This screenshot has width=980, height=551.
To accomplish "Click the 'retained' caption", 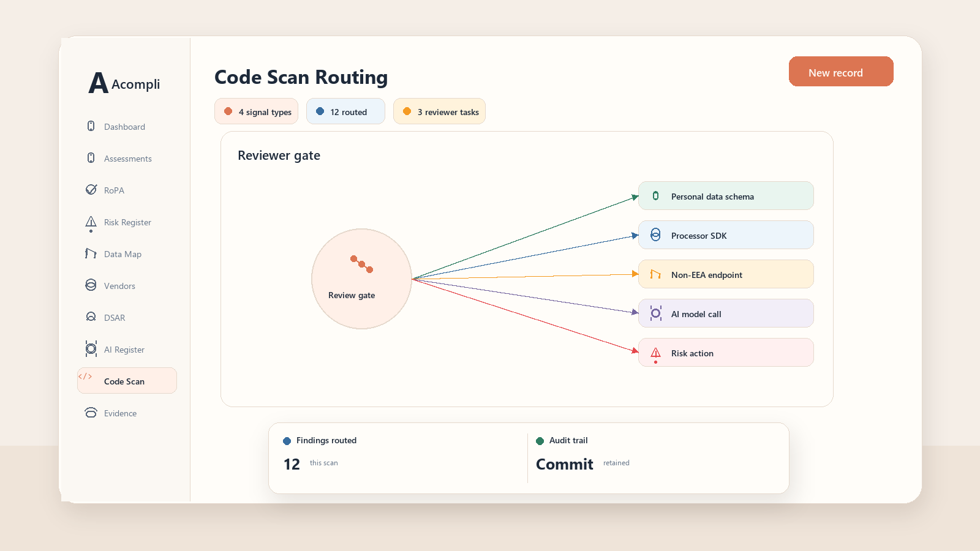I will 616,463.
